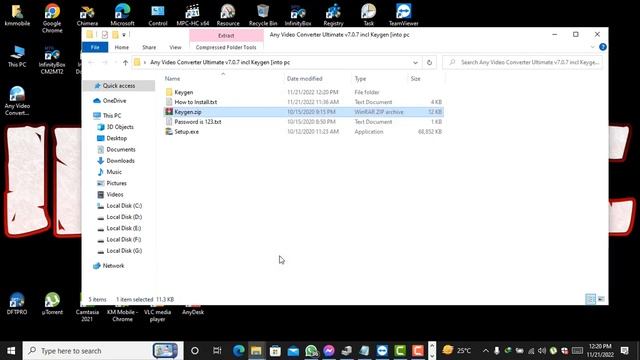Open Downloads in navigation pane
640x360 pixels.
tap(120, 161)
